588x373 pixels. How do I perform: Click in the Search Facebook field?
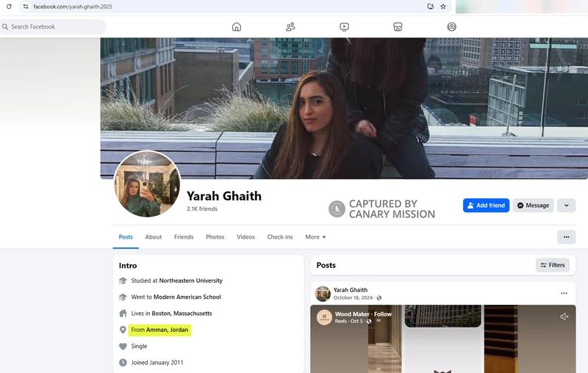click(55, 27)
